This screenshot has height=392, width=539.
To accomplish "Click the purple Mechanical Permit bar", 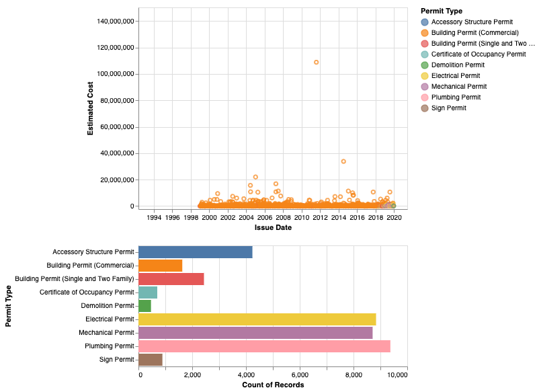I will (255, 333).
